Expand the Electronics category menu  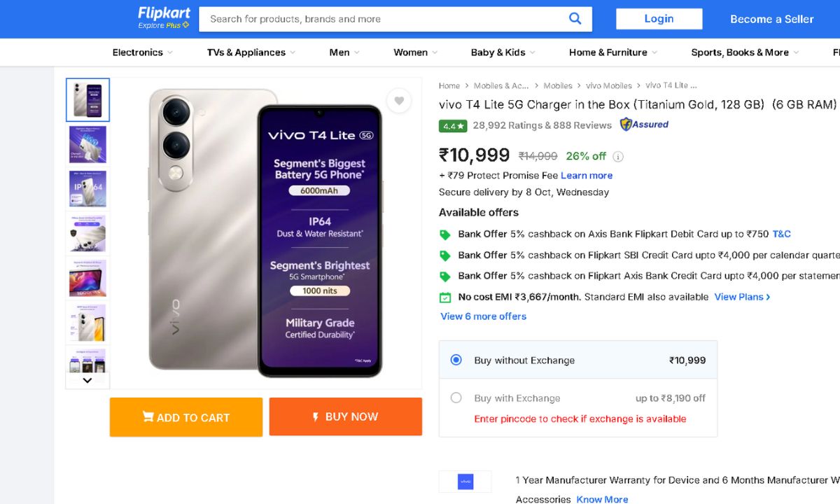(142, 52)
